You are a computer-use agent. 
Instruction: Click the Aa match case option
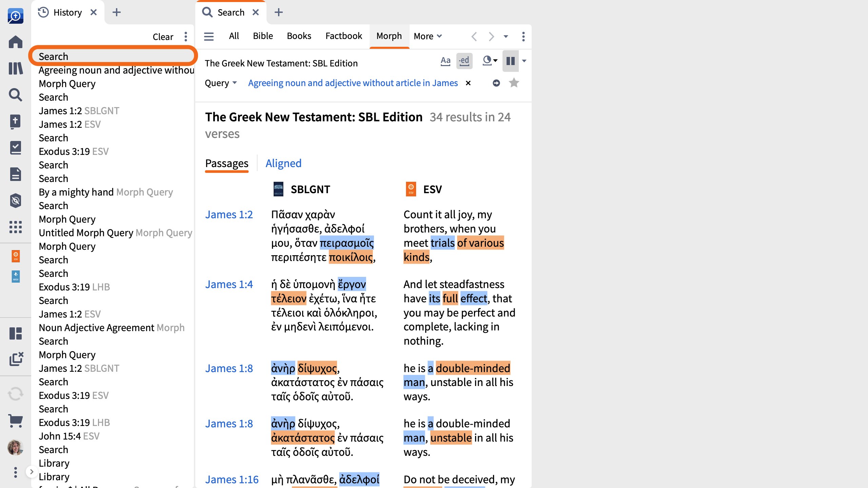[x=446, y=61]
